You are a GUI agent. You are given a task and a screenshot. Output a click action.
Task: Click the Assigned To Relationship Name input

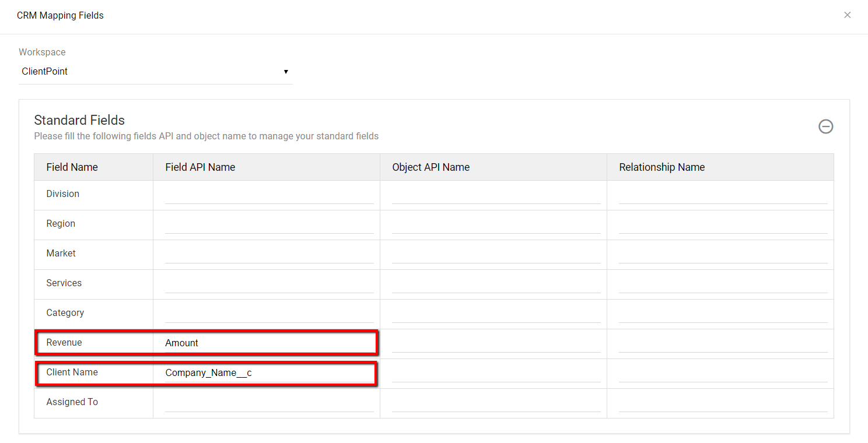pos(723,402)
